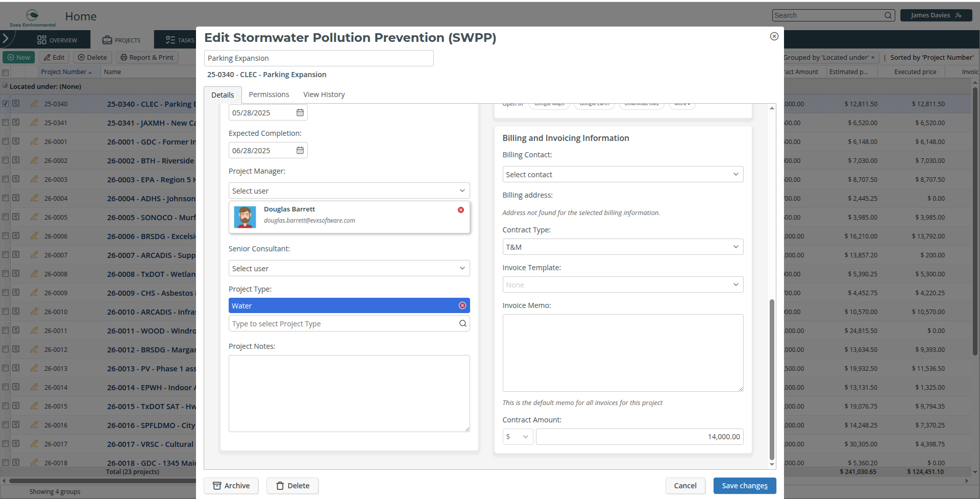The width and height of the screenshot is (980, 499).
Task: Toggle the select-all checkbox in the header
Action: [6, 73]
